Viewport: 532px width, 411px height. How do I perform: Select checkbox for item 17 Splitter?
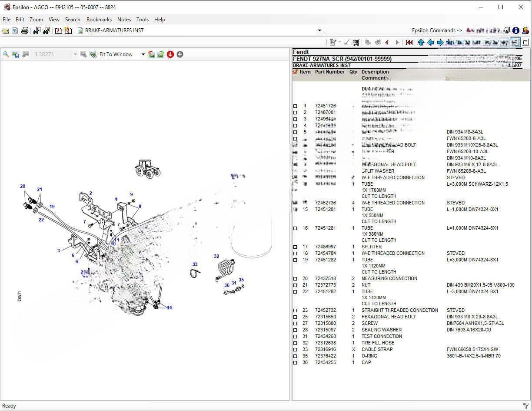point(295,247)
